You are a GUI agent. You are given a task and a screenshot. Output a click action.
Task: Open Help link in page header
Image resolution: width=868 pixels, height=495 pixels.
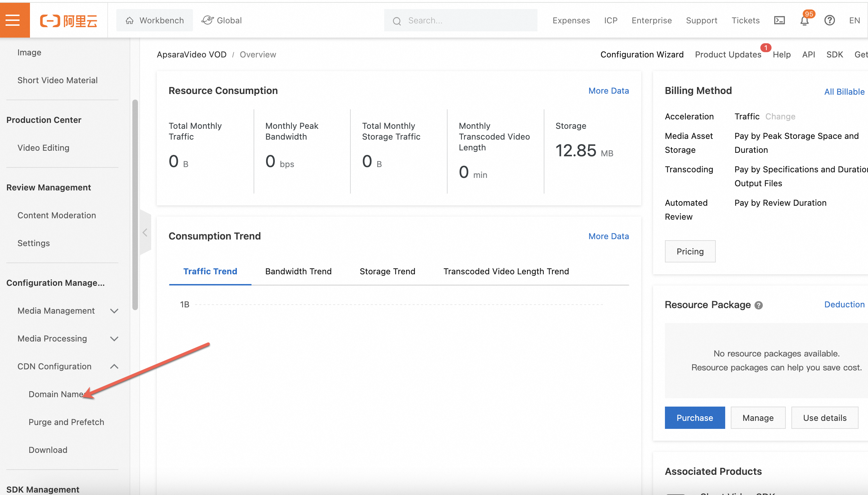pos(782,55)
